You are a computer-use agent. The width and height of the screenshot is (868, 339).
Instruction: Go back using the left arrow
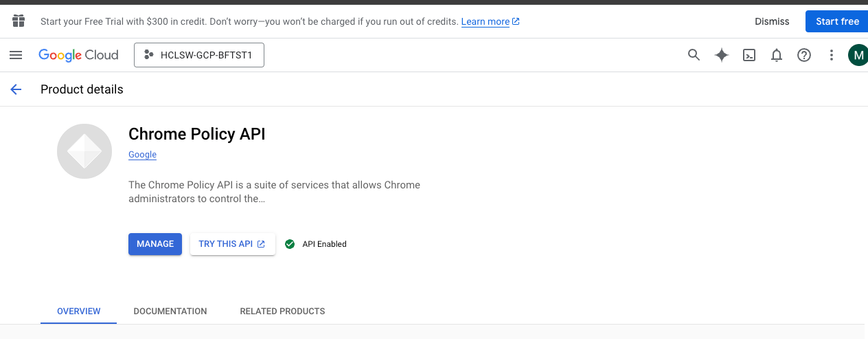coord(16,89)
